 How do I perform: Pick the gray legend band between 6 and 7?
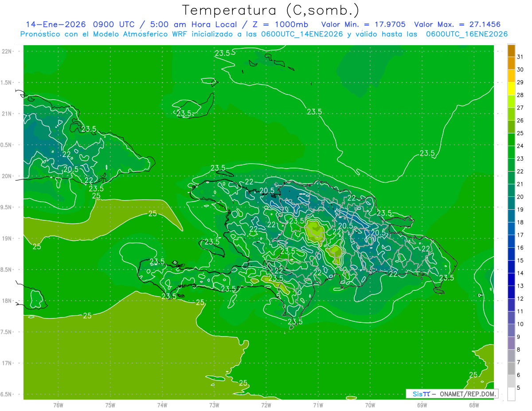click(512, 368)
